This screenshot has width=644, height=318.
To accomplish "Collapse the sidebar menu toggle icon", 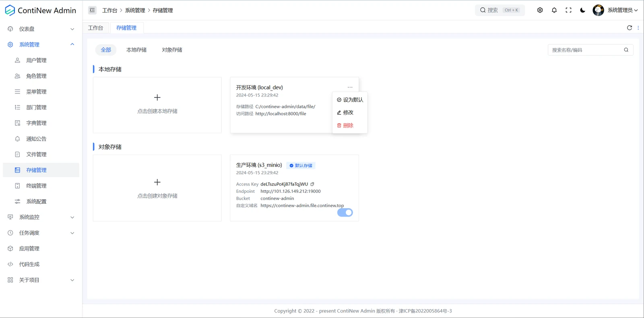I will [x=92, y=10].
